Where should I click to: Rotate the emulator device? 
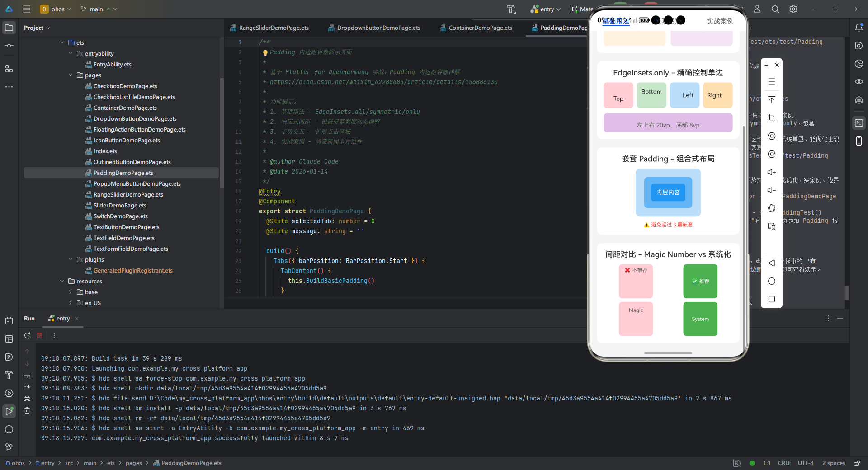[772, 208]
